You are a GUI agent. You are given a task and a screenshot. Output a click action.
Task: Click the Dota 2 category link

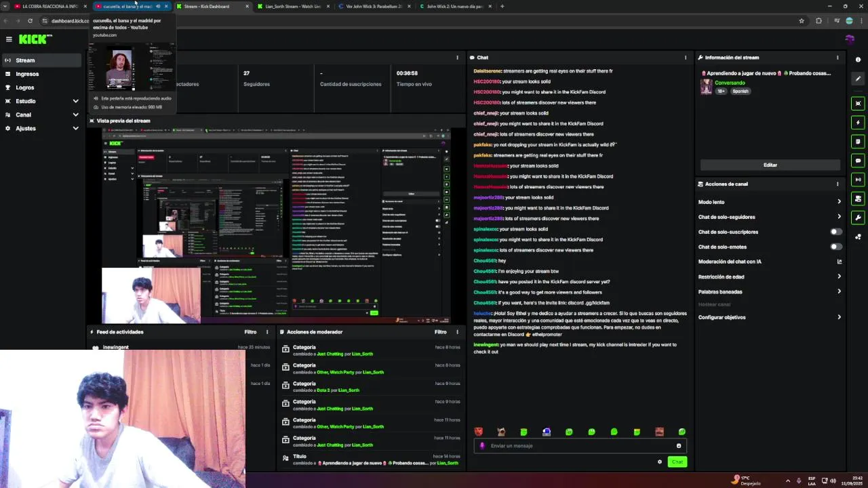click(x=323, y=390)
